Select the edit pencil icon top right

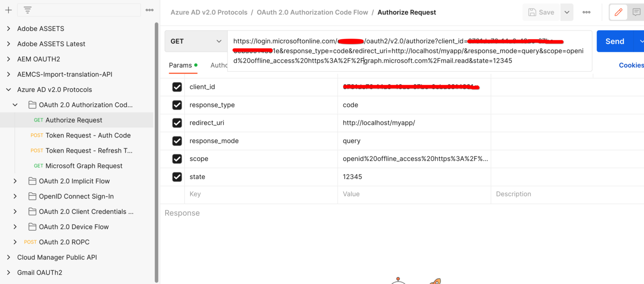point(618,12)
